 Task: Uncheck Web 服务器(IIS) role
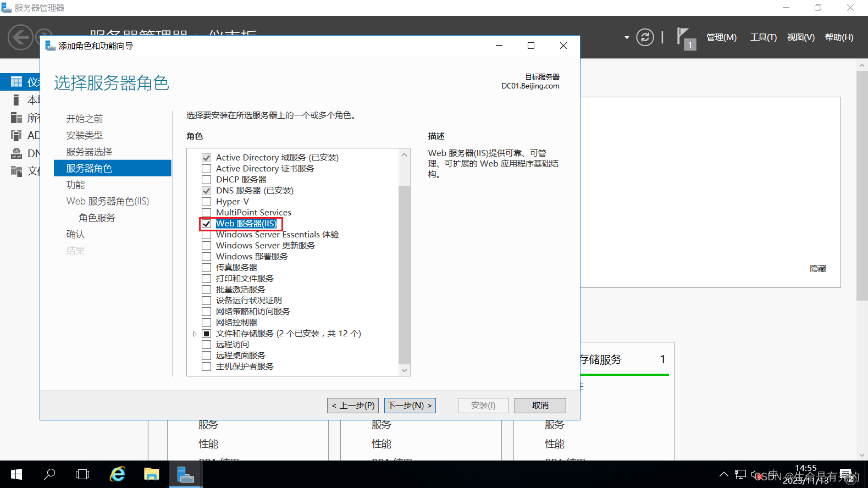pyautogui.click(x=207, y=224)
